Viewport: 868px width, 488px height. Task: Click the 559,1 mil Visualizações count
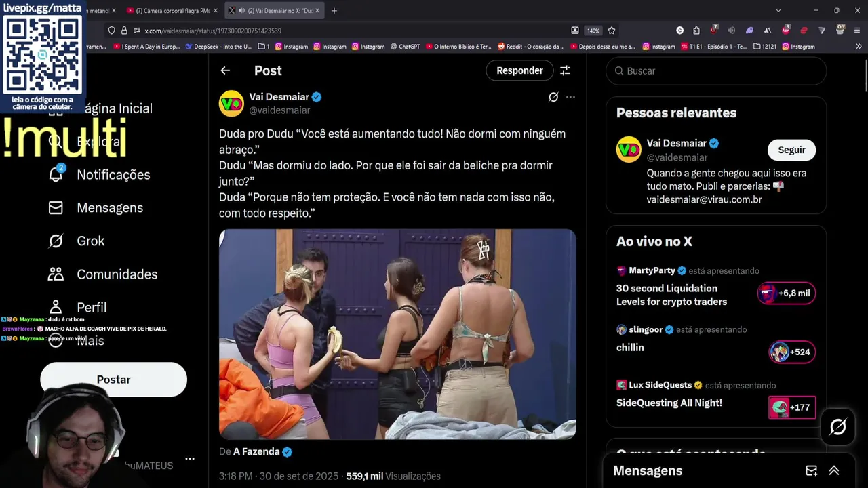[393, 476]
